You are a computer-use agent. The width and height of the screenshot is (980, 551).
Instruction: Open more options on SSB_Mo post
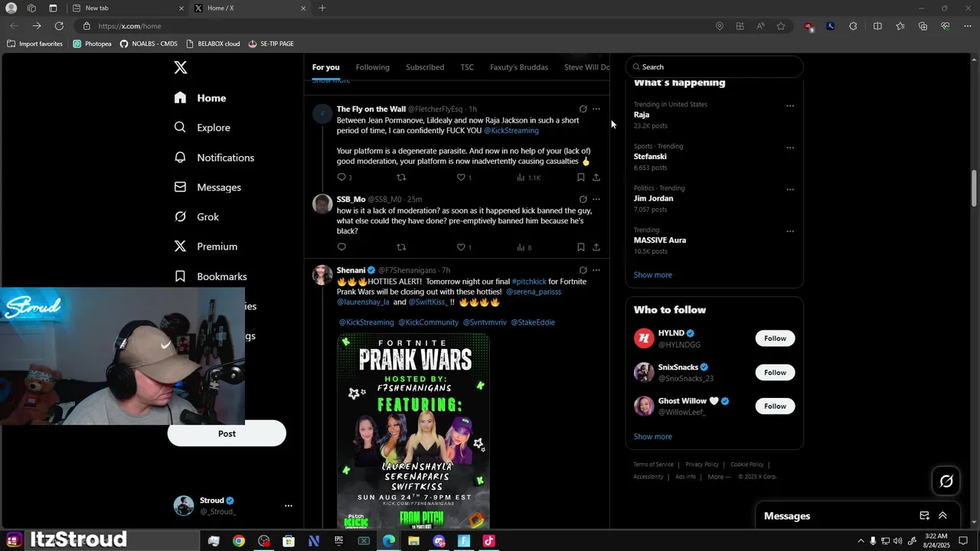pos(596,200)
